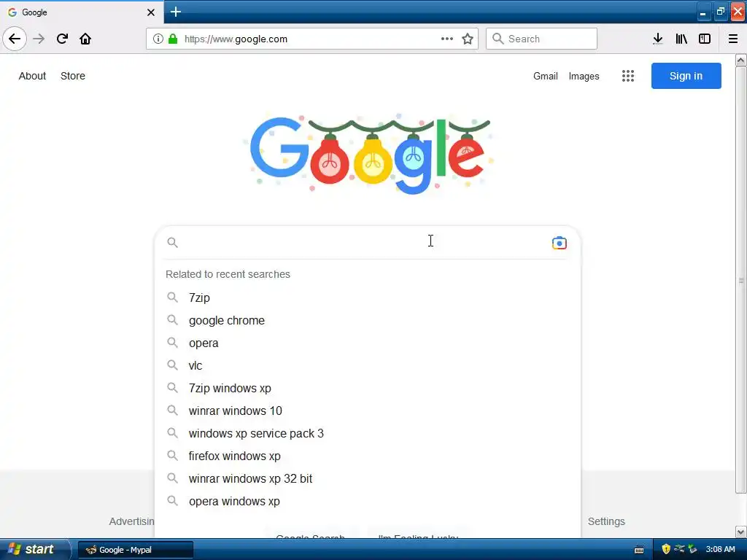Bookmark this page with the star
The height and width of the screenshot is (560, 747).
pos(468,39)
